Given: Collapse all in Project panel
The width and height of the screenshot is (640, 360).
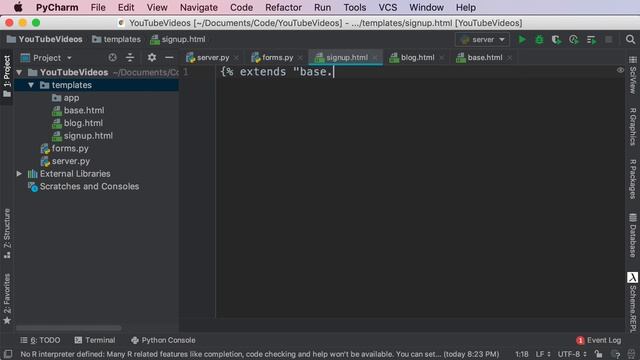Looking at the screenshot, I should (130, 58).
